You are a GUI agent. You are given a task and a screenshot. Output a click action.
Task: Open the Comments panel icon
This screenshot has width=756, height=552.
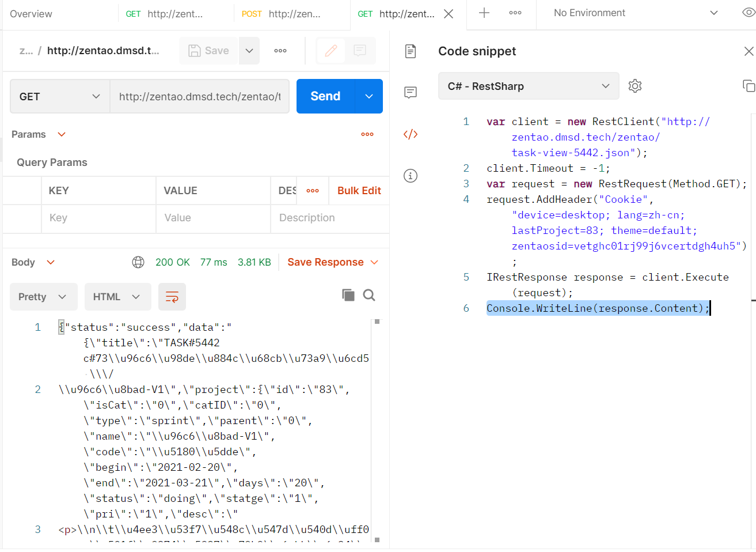point(411,92)
